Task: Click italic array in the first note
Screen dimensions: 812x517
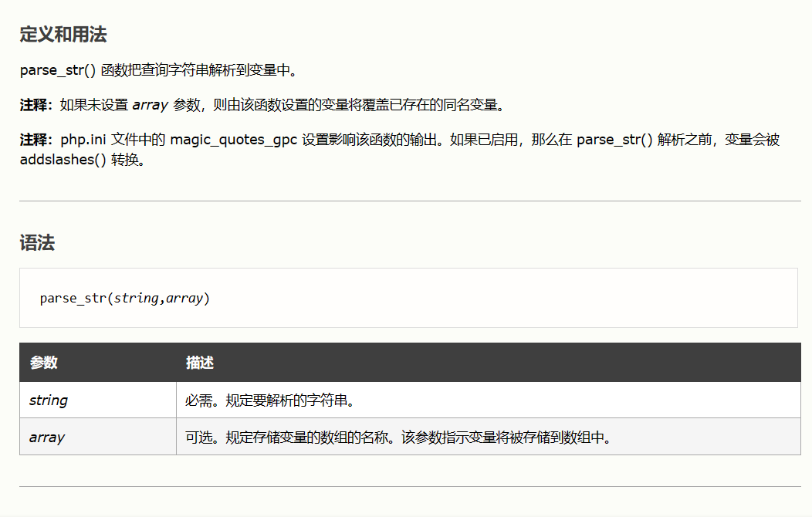Action: pyautogui.click(x=150, y=105)
